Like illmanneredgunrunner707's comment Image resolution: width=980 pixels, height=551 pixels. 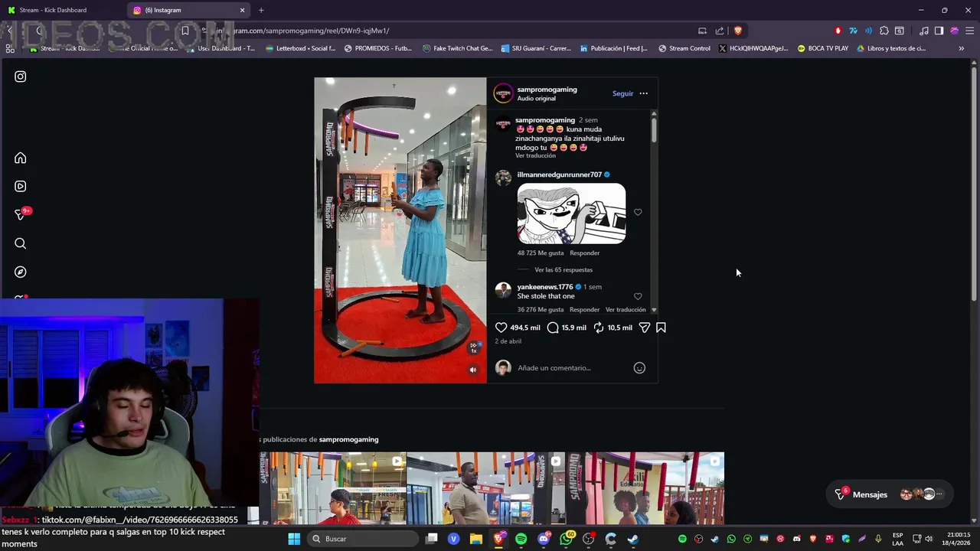tap(638, 212)
